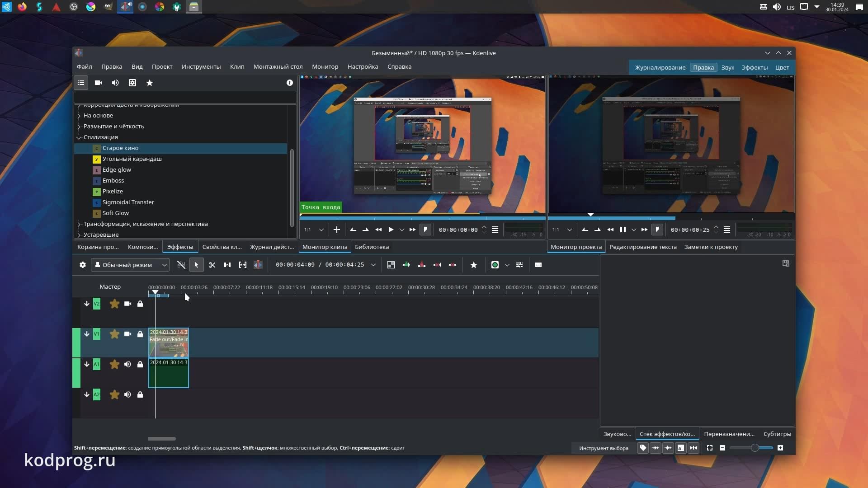Switch to Журналирование workspace
The height and width of the screenshot is (488, 868).
tap(660, 67)
